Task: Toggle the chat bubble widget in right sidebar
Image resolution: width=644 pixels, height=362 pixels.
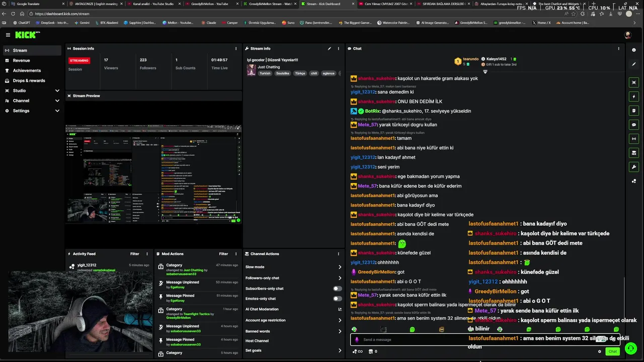Action: click(634, 125)
